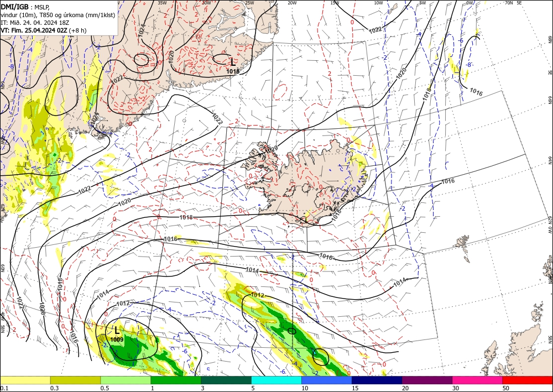The height and width of the screenshot is (392, 553).
Task: Click the legend value '15'
Action: click(x=355, y=388)
